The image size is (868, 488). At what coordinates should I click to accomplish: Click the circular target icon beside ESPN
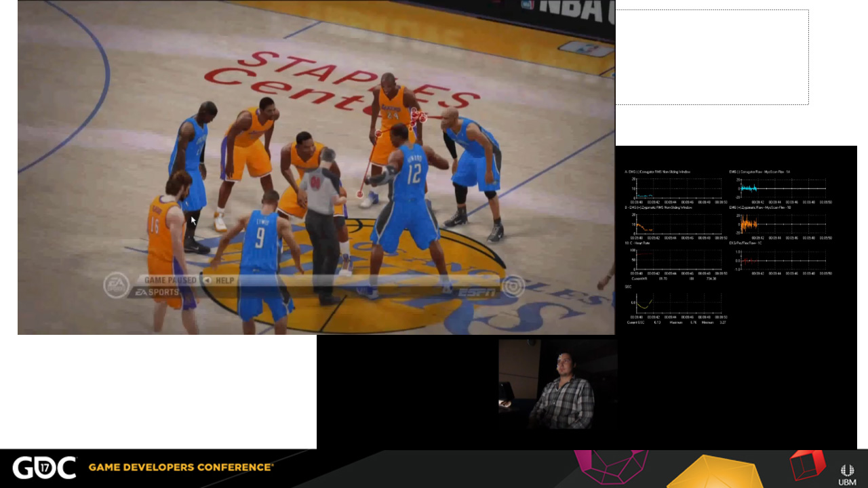coord(512,286)
